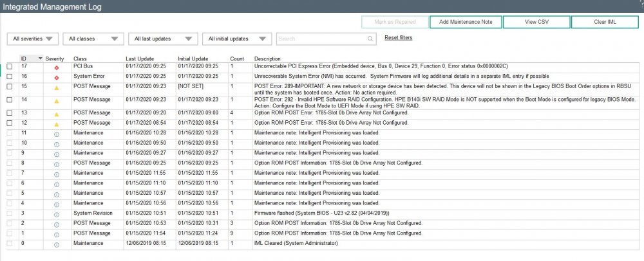The height and width of the screenshot is (261, 644).
Task: Sort by the Count column header
Action: [x=237, y=59]
